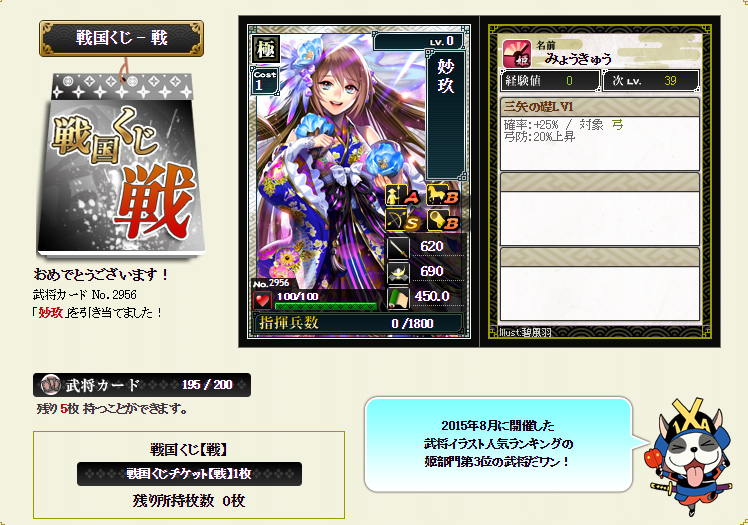Click the empty second skill slot

click(x=600, y=209)
